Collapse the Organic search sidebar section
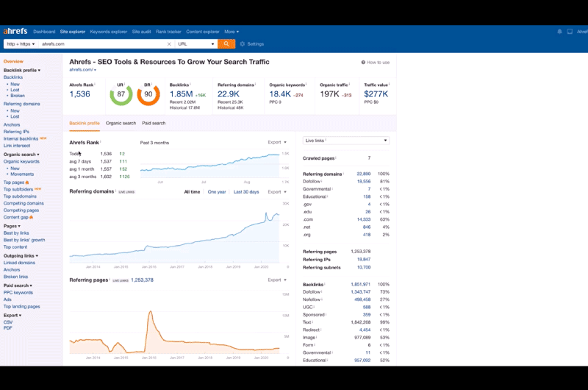 21,155
